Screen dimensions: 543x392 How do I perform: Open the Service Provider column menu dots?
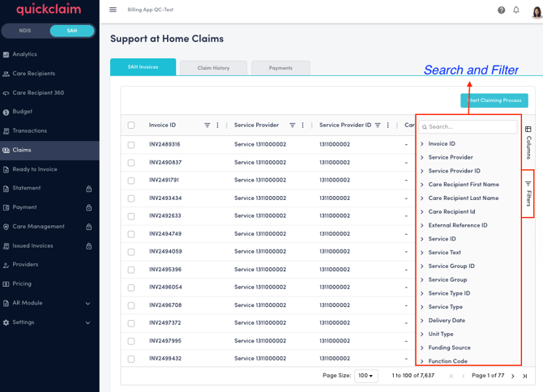point(303,126)
